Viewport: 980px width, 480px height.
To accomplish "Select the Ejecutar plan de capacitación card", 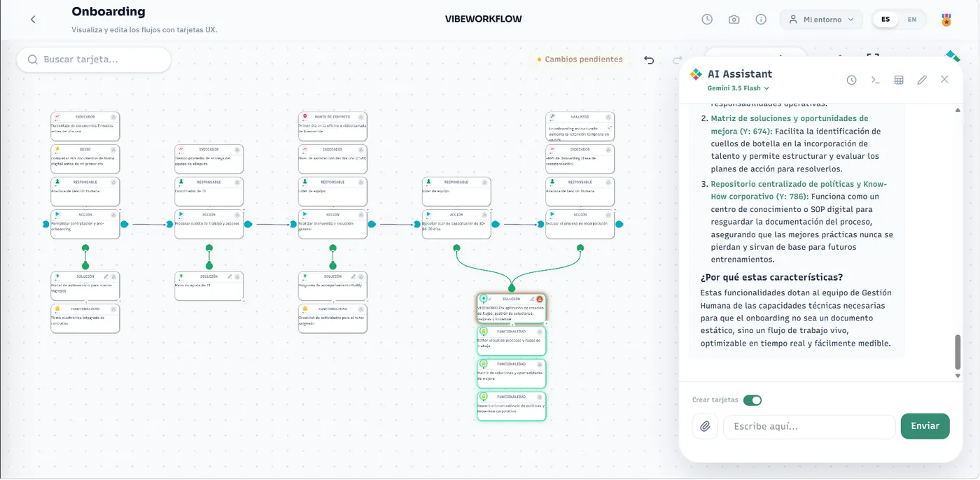I will tap(456, 224).
